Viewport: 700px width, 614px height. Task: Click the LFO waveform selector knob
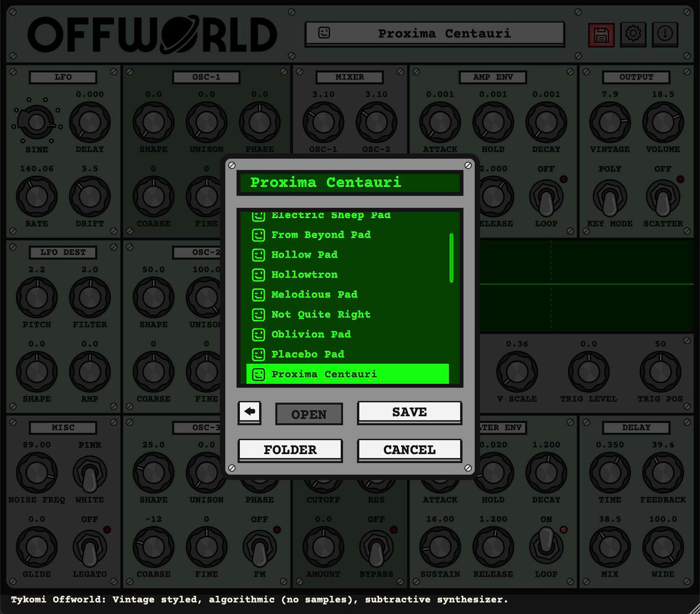36,122
